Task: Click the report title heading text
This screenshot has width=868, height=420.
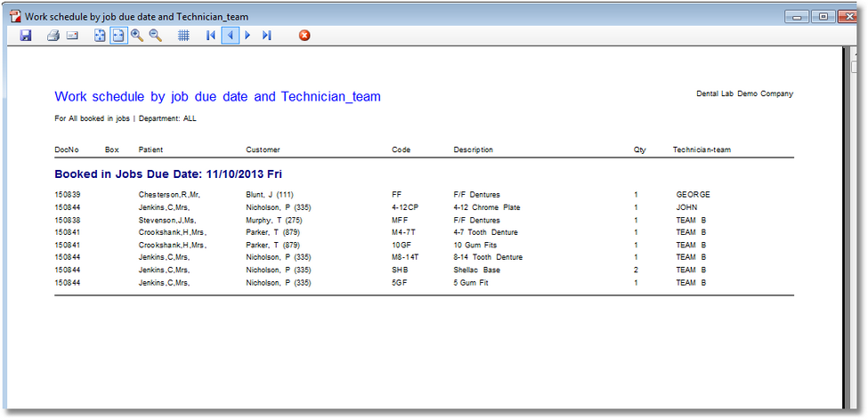Action: pyautogui.click(x=217, y=96)
